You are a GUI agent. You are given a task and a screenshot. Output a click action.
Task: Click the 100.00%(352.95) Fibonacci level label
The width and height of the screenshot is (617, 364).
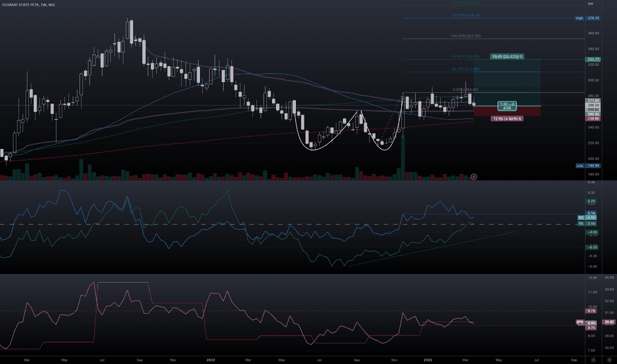click(x=465, y=36)
